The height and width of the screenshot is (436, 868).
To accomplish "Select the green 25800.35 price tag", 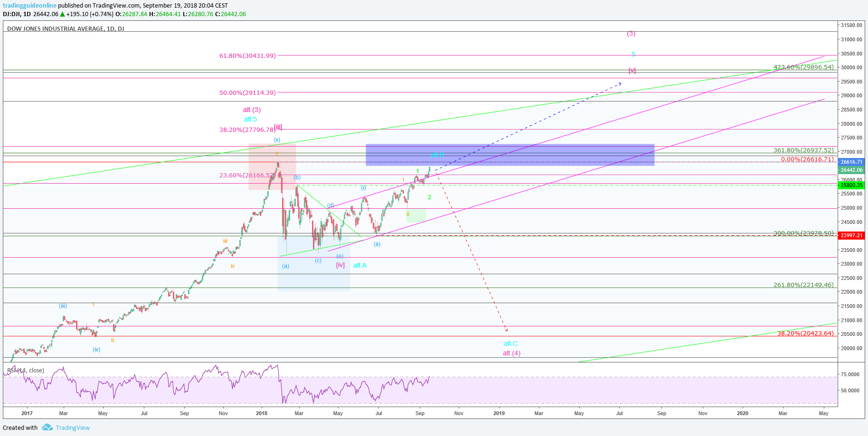I will 851,185.
